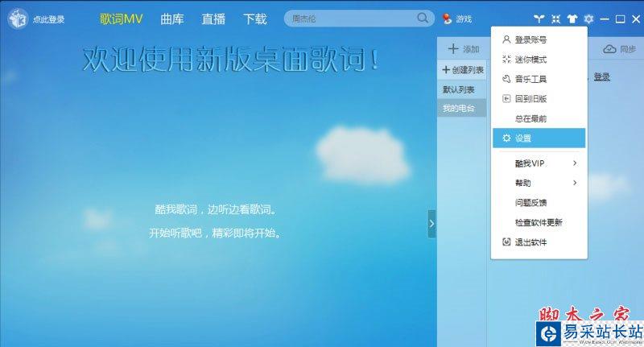Choose 回到旧版 in the menu
The image size is (644, 347).
coord(539,98)
